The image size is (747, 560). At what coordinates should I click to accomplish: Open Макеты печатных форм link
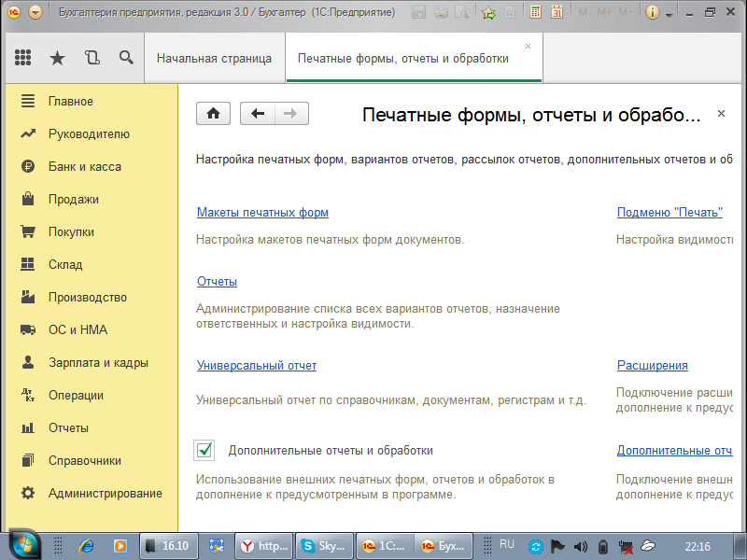pos(262,213)
